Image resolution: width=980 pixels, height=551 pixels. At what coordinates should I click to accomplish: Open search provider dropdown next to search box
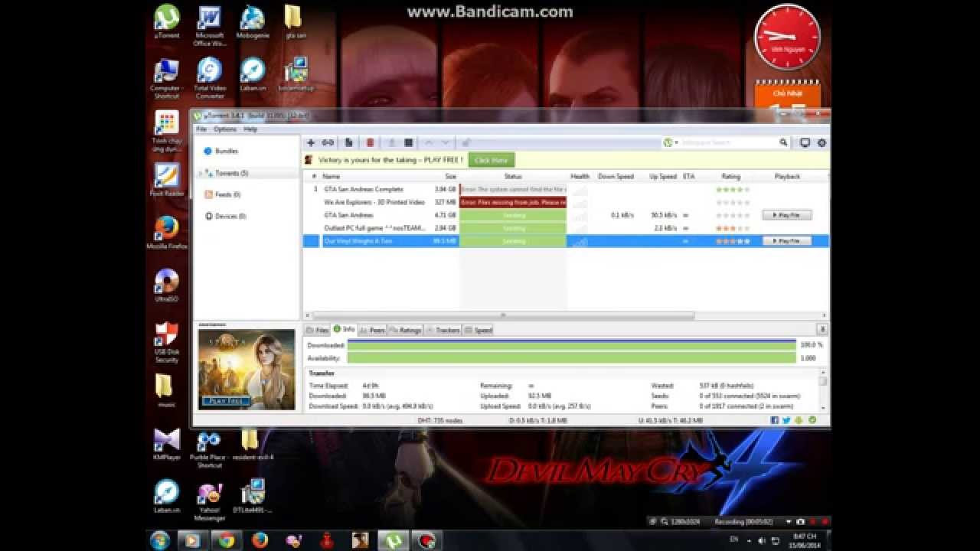click(x=671, y=142)
